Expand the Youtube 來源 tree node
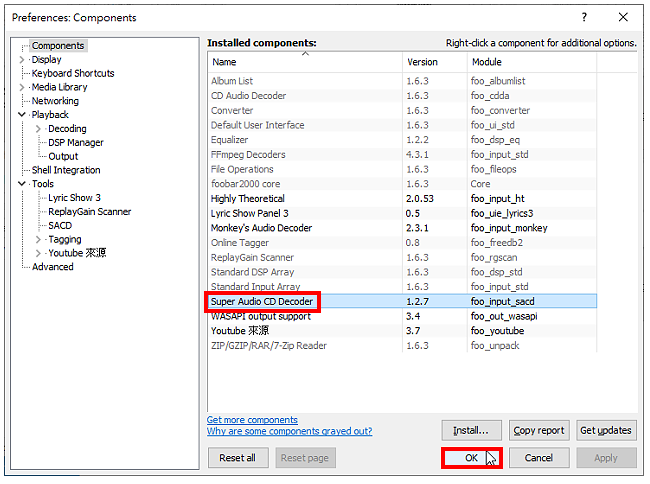Image resolution: width=650 pixels, height=484 pixels. point(39,253)
